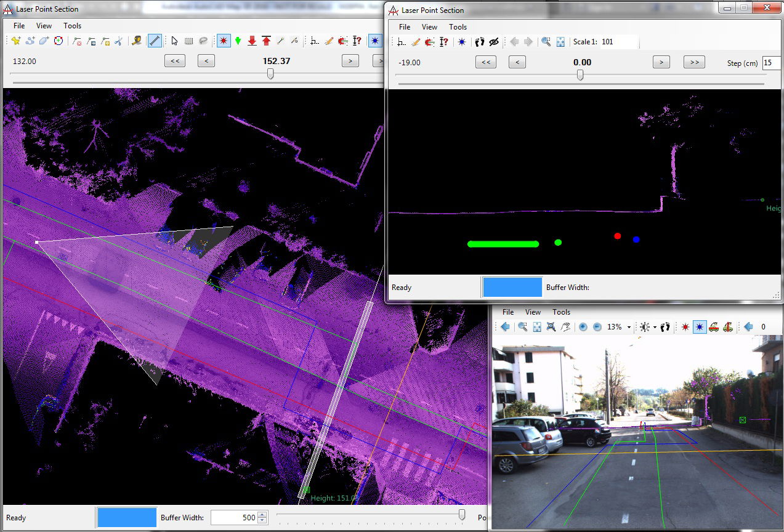Click the blue Buffer Width color swatch
This screenshot has width=784, height=532.
[x=126, y=517]
